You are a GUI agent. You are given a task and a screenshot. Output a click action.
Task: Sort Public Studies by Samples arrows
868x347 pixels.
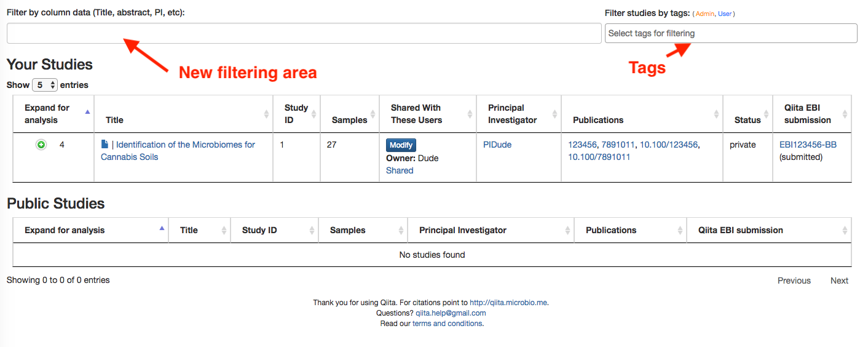(x=401, y=230)
